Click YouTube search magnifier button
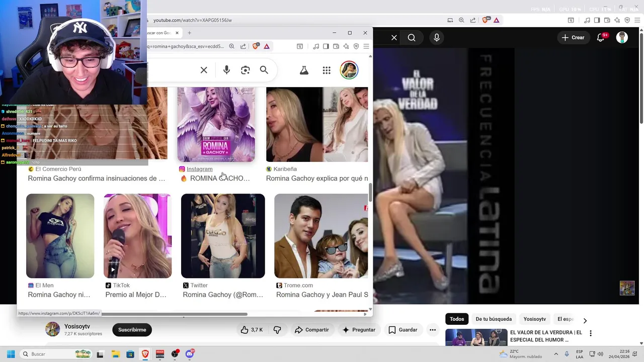The height and width of the screenshot is (362, 644). click(412, 38)
